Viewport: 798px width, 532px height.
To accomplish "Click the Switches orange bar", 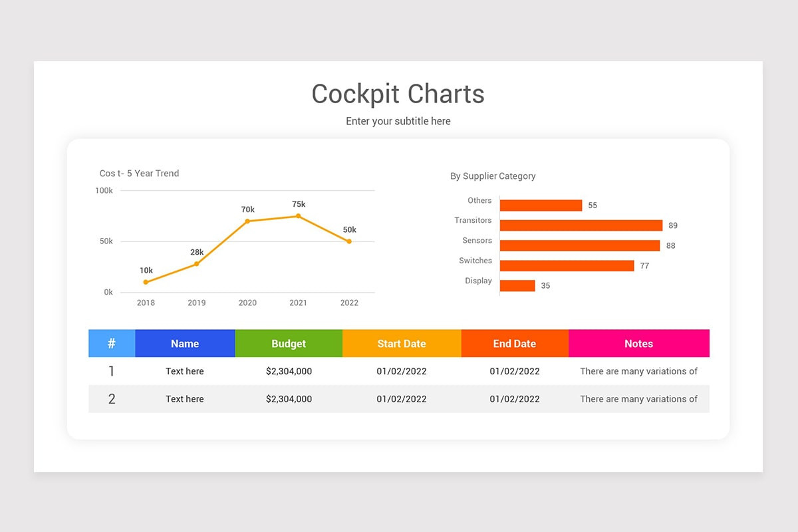I will 567,265.
